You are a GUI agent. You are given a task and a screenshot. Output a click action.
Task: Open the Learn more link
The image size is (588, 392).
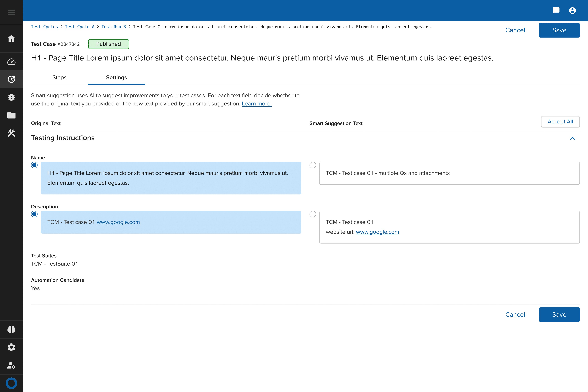(257, 104)
